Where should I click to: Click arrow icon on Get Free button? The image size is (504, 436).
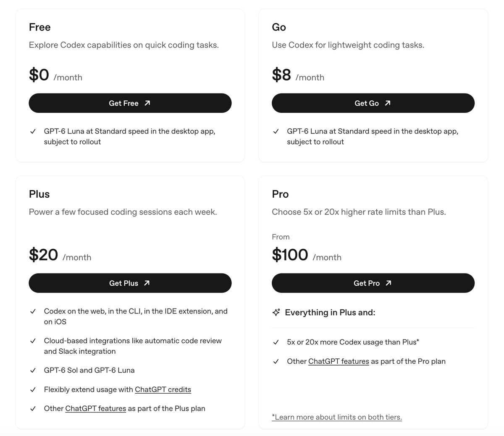pos(147,103)
